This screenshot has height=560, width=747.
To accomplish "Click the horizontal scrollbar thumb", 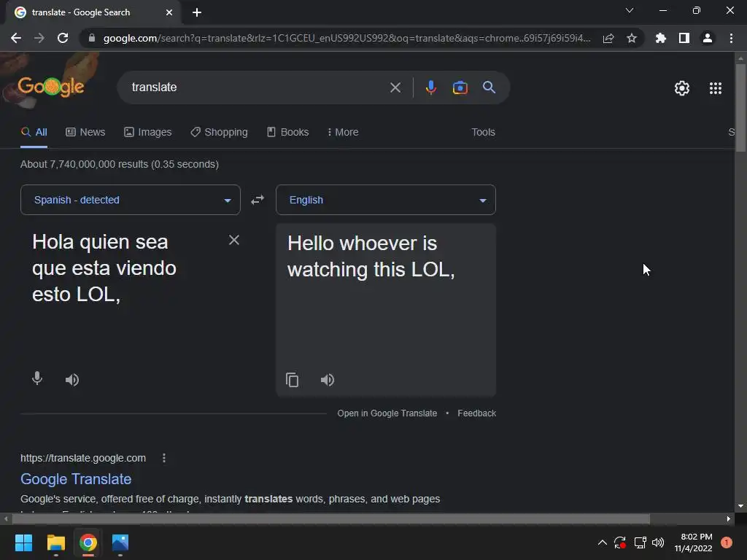I will point(331,518).
